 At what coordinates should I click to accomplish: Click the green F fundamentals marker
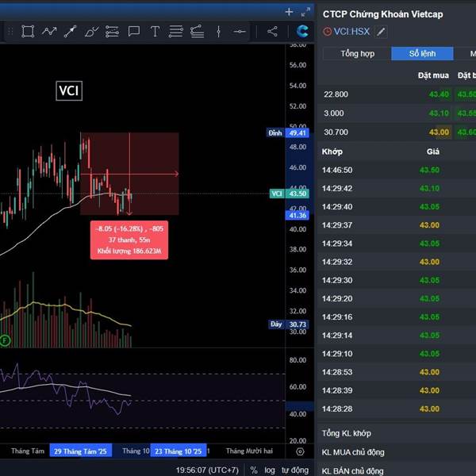click(x=5, y=340)
